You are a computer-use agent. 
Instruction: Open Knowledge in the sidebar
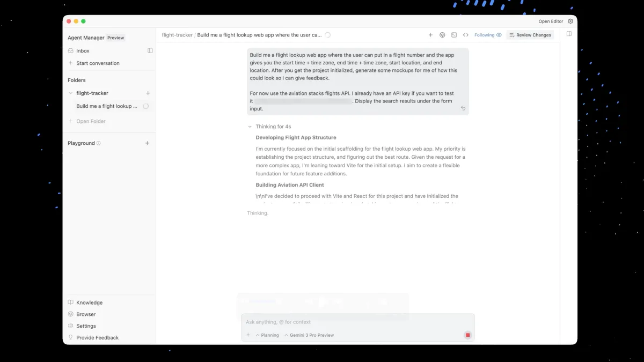click(x=89, y=302)
